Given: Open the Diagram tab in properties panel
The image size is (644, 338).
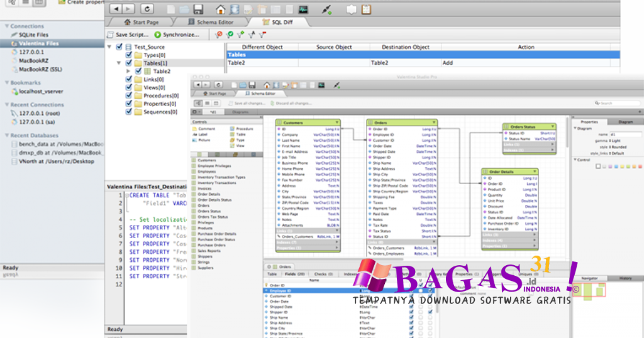Looking at the screenshot, I should click(x=625, y=122).
